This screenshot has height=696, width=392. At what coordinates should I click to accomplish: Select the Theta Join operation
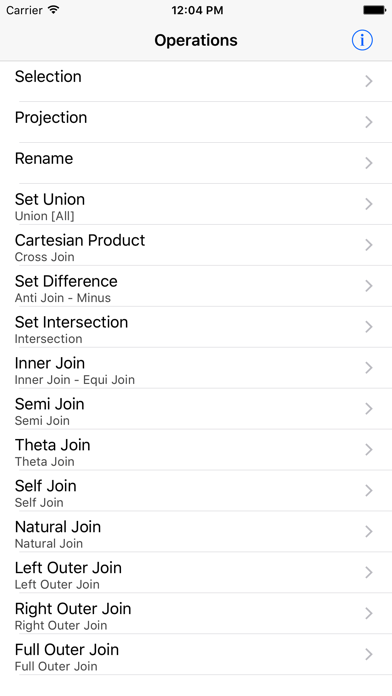point(196,450)
